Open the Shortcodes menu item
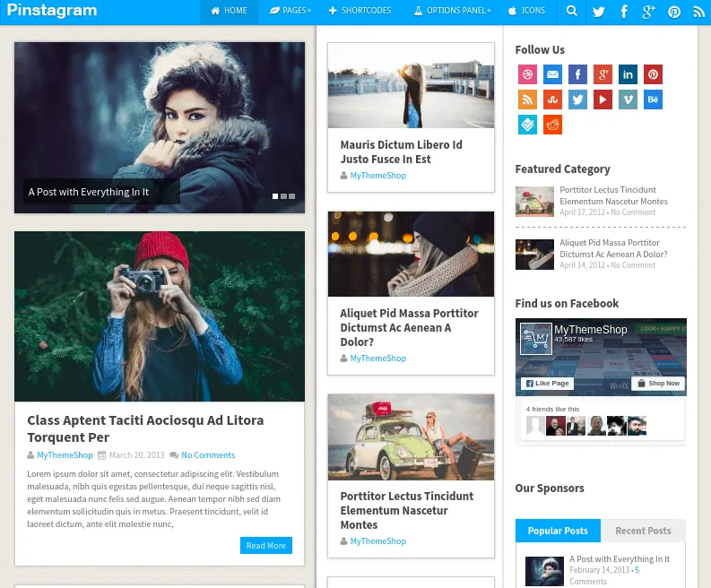This screenshot has height=588, width=711. (360, 11)
